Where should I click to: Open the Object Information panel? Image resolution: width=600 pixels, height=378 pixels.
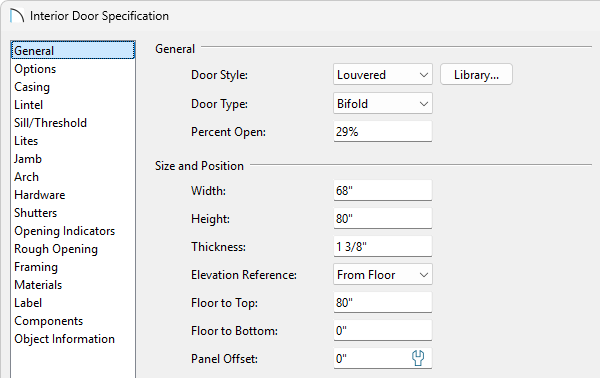(x=73, y=339)
